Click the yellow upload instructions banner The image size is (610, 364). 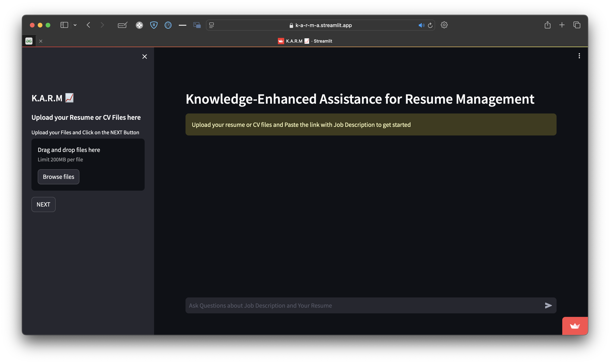[371, 124]
